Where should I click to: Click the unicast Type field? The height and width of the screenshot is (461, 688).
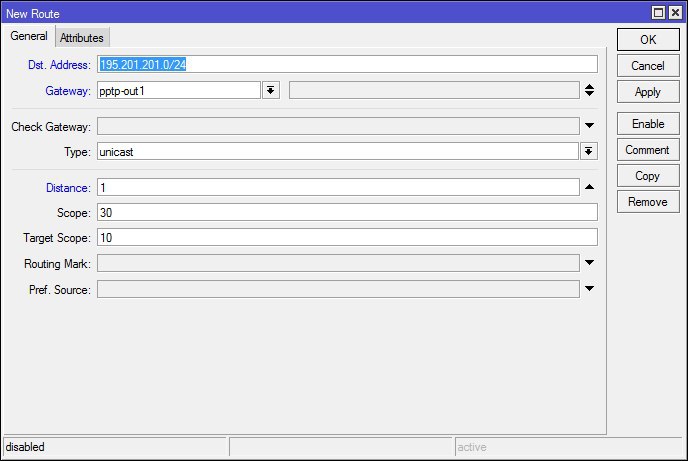pyautogui.click(x=338, y=152)
